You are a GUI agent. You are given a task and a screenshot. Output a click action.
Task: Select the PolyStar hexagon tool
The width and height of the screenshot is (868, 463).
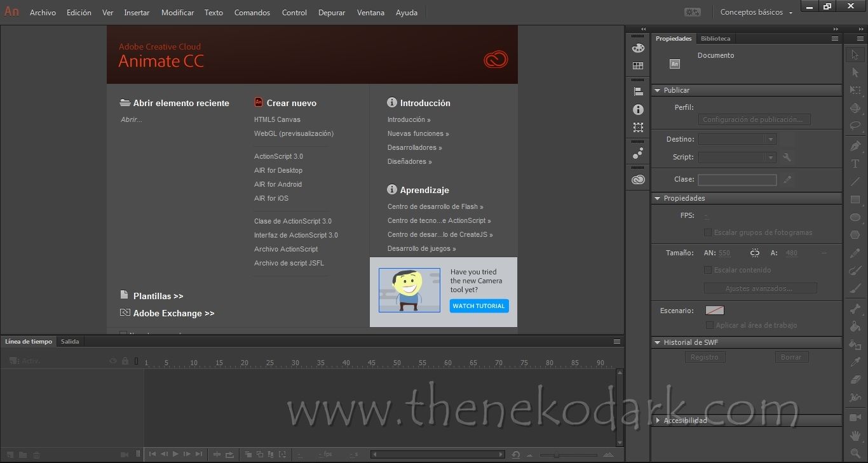click(x=855, y=235)
